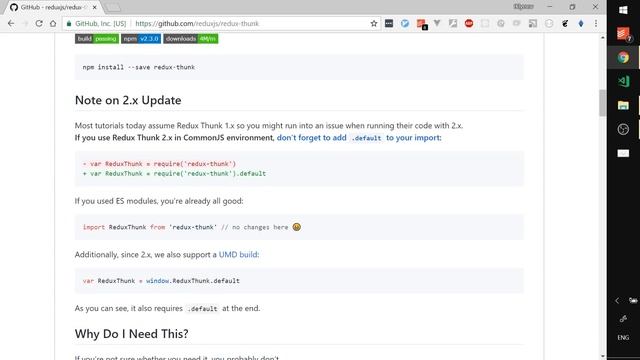Switch to Chrome in the taskbar

(623, 58)
